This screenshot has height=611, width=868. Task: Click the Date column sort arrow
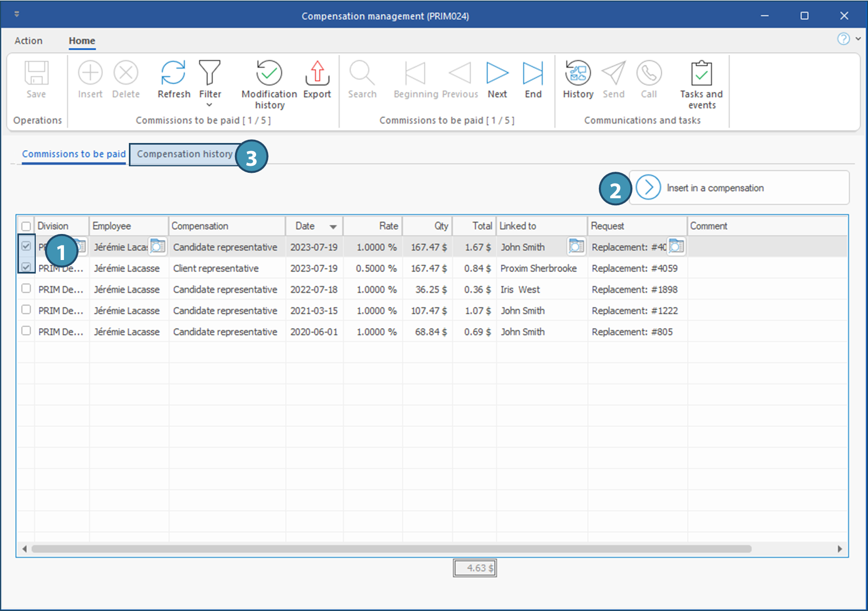333,227
